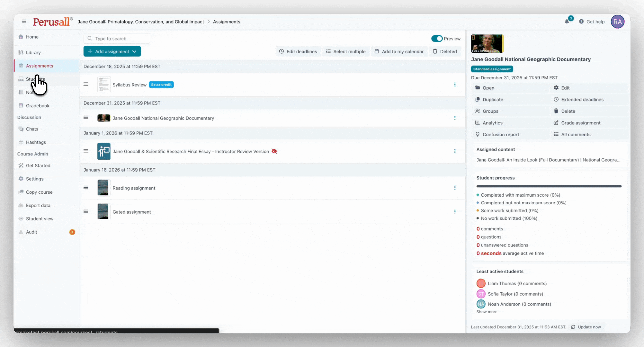
Task: Click the Extra credit badge
Action: 161,85
